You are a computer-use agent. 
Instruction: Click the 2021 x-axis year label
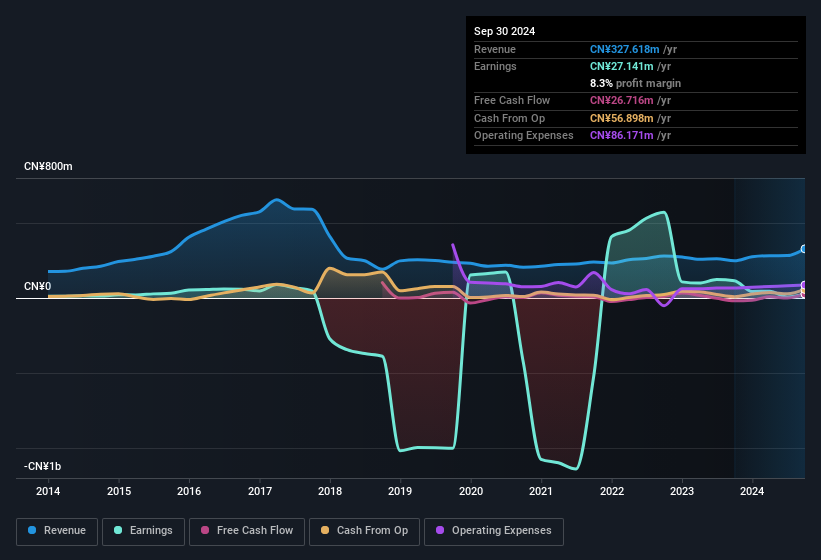coord(541,491)
